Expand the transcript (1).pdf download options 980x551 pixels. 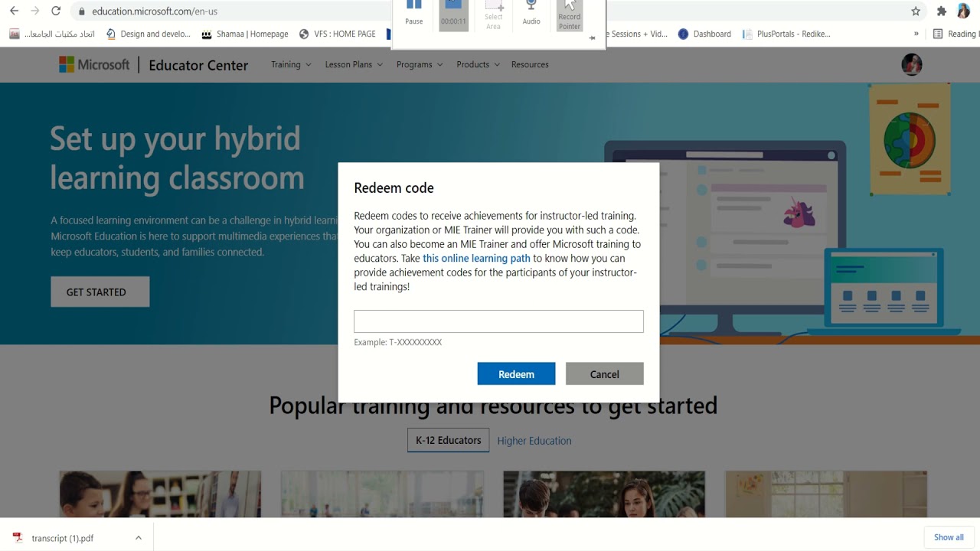pos(139,538)
